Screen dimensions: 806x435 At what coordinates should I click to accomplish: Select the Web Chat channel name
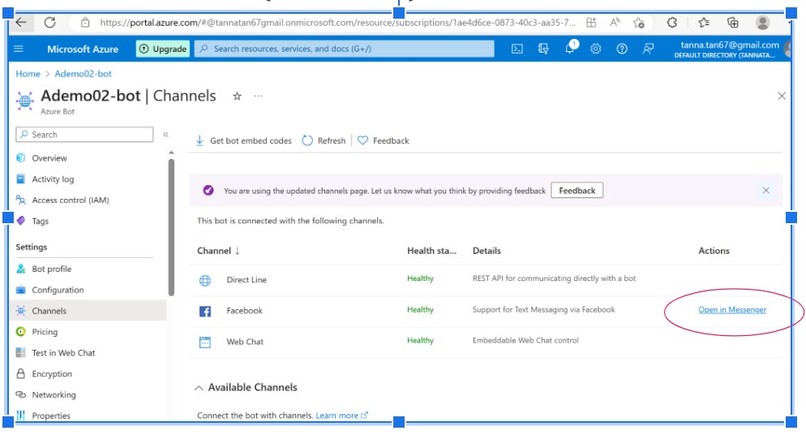[x=245, y=341]
